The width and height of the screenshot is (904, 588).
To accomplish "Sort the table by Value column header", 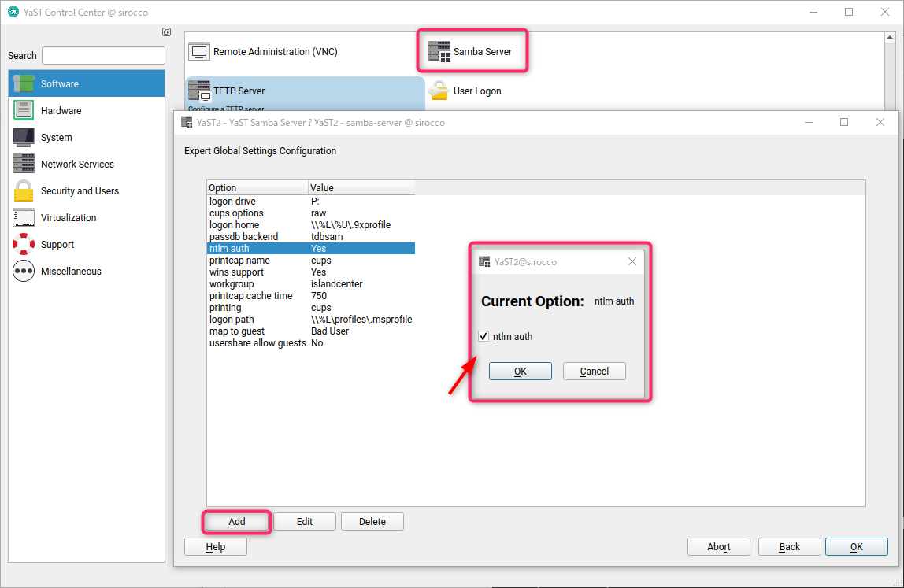I will pyautogui.click(x=361, y=187).
